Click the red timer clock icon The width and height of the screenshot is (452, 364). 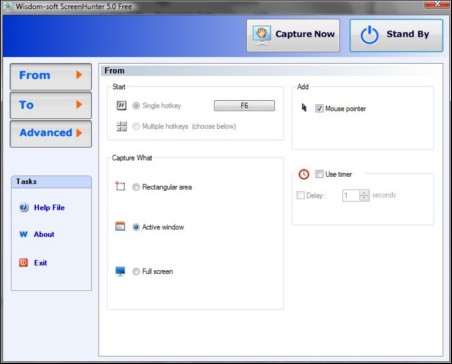pyautogui.click(x=304, y=174)
